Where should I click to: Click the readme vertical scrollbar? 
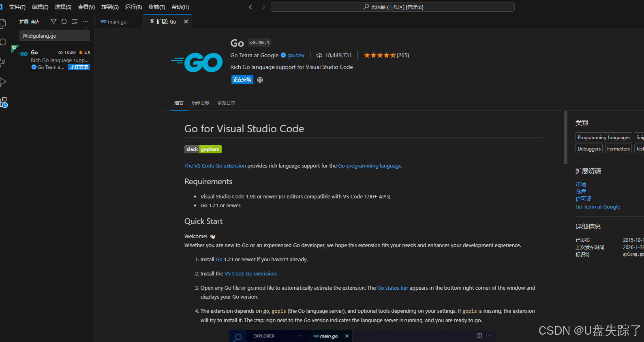click(566, 138)
